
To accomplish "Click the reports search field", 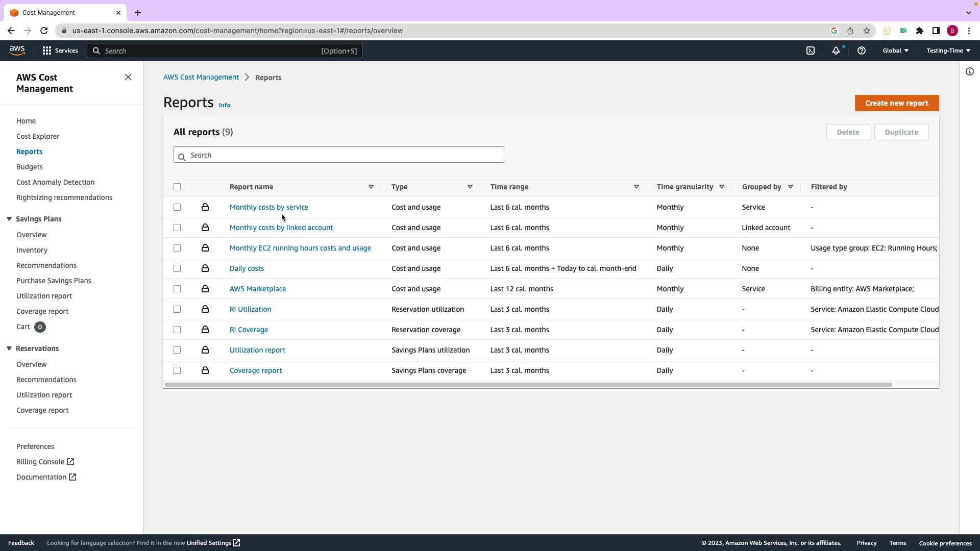I will [x=339, y=155].
